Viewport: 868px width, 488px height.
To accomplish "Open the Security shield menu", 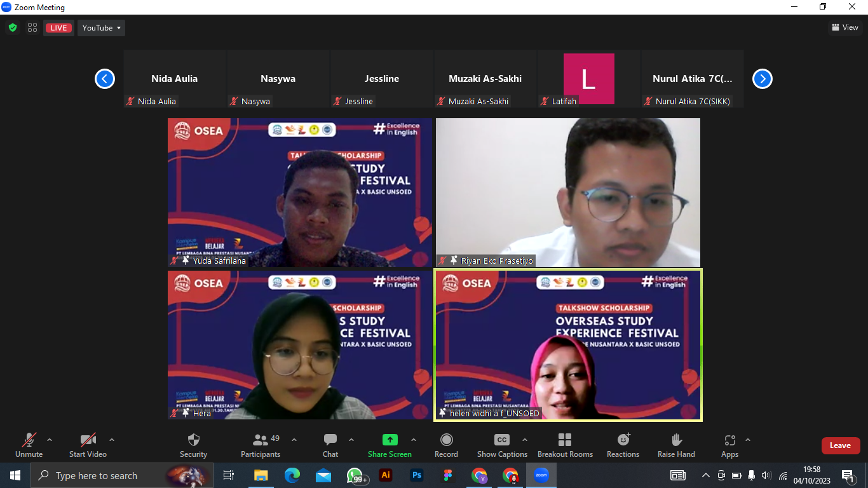I will (x=194, y=440).
